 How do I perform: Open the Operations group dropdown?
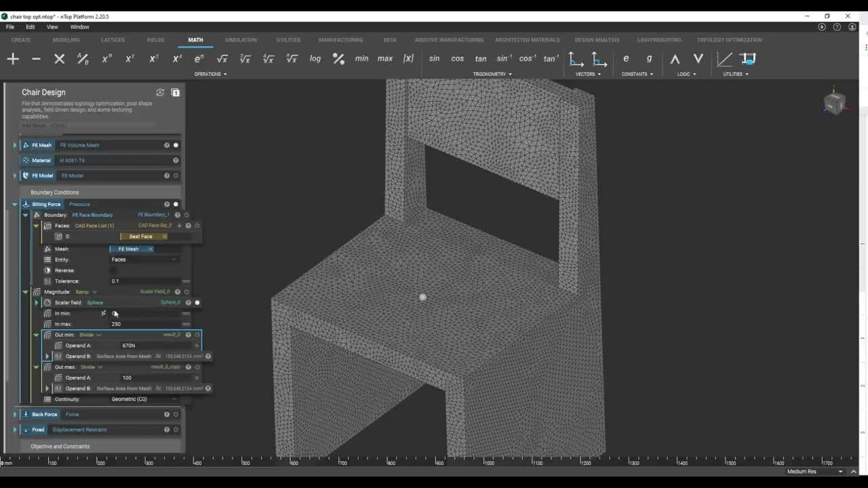click(210, 74)
